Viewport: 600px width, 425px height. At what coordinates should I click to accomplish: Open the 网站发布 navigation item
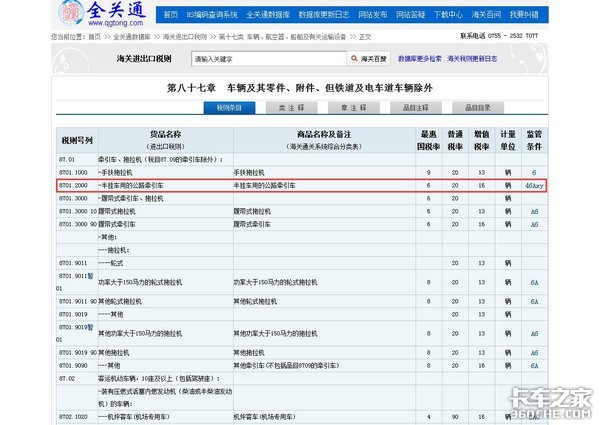coord(373,15)
